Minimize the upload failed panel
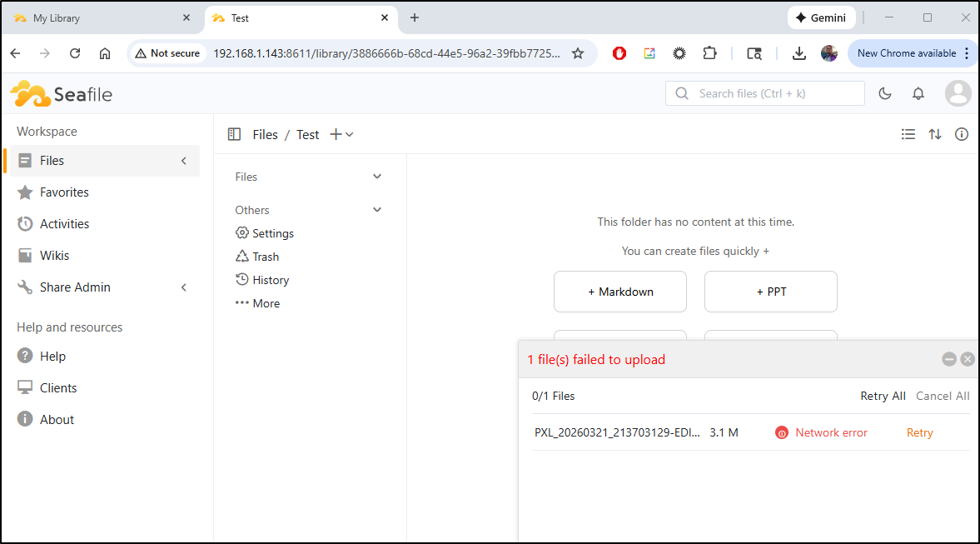 coord(948,359)
